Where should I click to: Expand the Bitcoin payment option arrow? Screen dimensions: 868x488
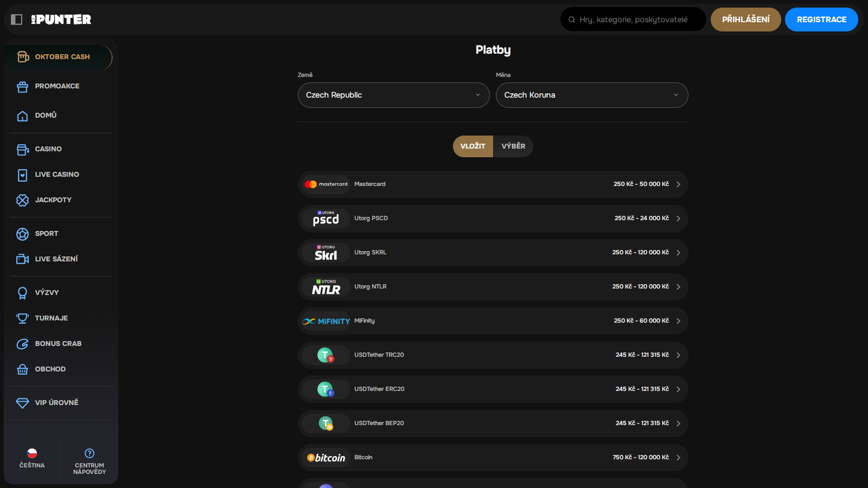[678, 458]
